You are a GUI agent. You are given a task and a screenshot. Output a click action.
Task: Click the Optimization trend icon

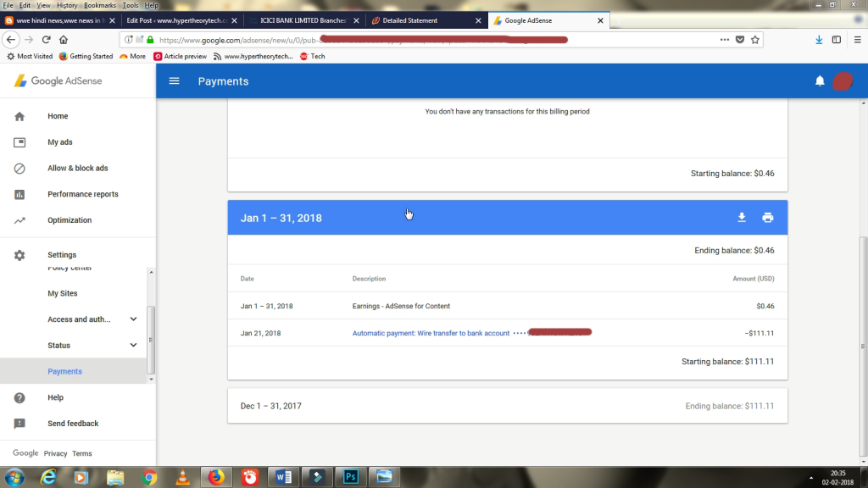19,220
